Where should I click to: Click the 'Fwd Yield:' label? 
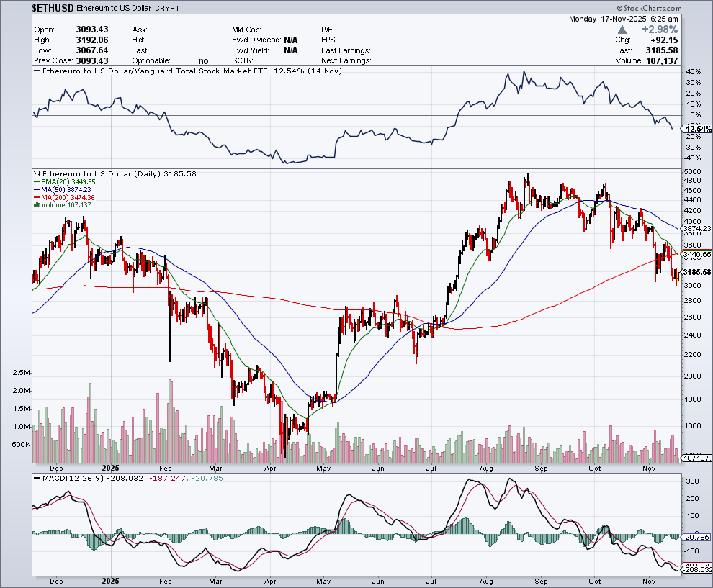251,50
